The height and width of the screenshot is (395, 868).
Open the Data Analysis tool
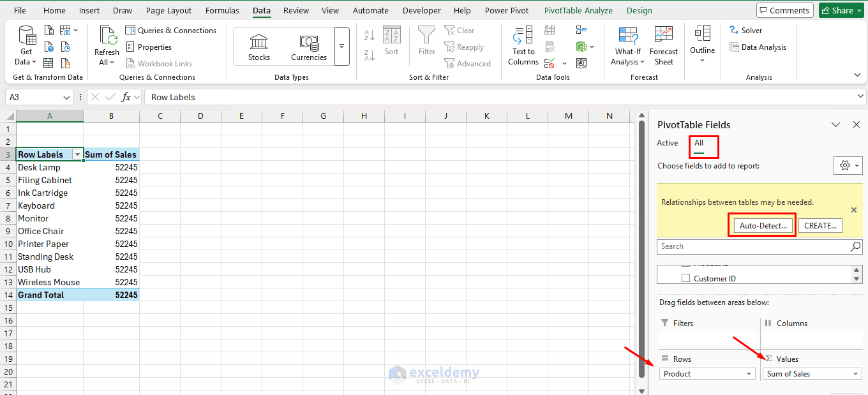[758, 47]
